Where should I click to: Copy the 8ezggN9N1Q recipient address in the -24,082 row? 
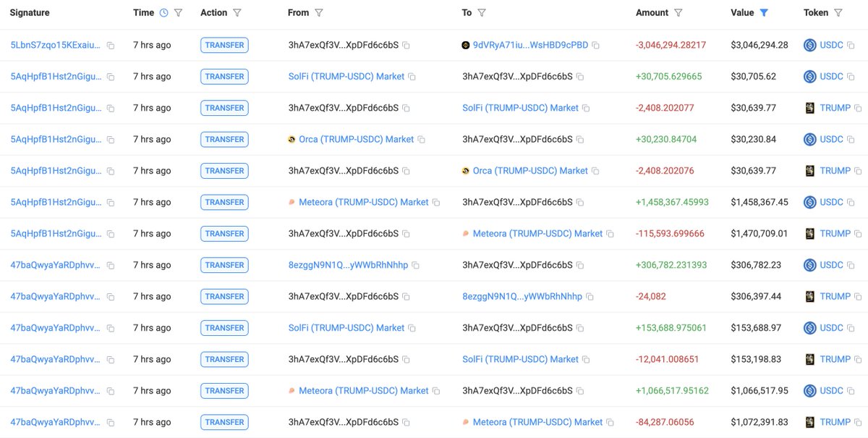pos(590,297)
